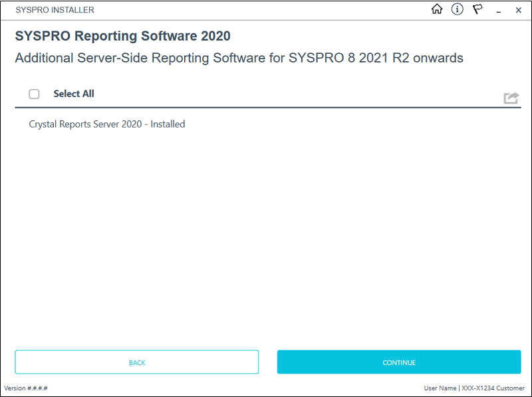
Task: Select Crystal Reports Server 2020 list entry
Action: click(107, 124)
